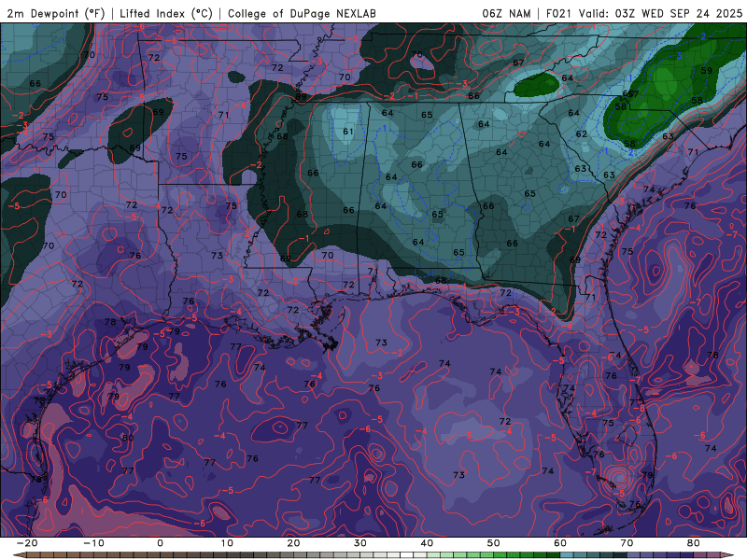This screenshot has width=747, height=560.
Task: Click the 30 label on the color scale
Action: 360,543
